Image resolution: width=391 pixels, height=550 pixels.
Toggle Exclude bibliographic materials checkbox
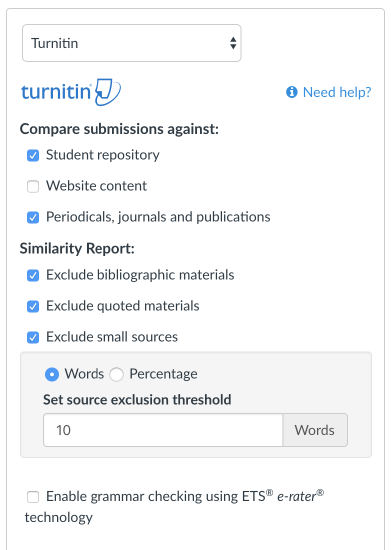pyautogui.click(x=33, y=275)
